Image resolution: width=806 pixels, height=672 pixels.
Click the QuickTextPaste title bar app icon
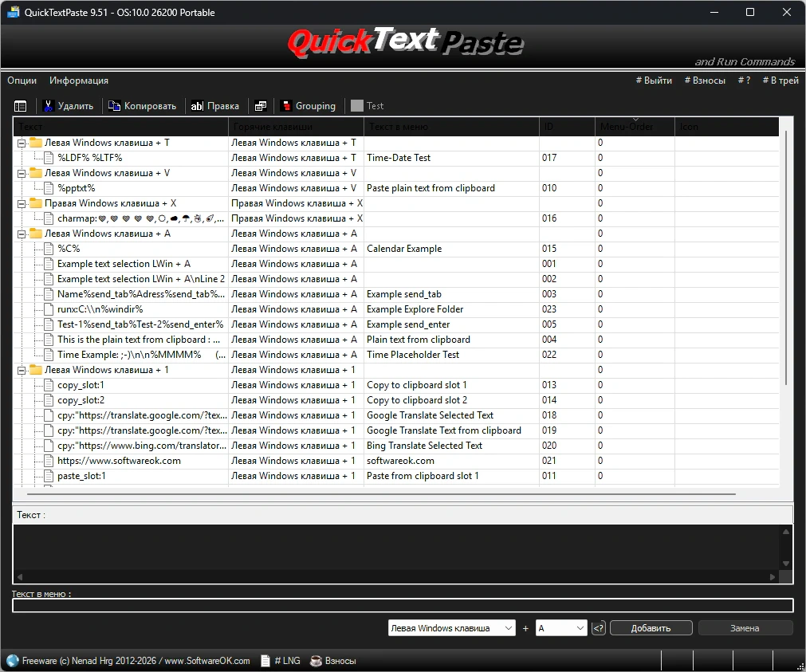tap(13, 12)
